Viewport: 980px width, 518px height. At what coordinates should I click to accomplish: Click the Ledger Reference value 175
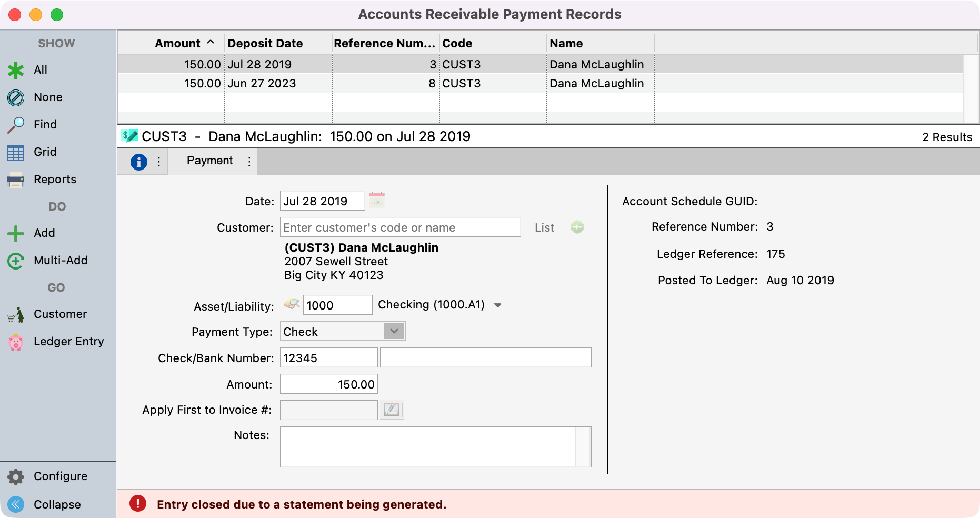775,254
